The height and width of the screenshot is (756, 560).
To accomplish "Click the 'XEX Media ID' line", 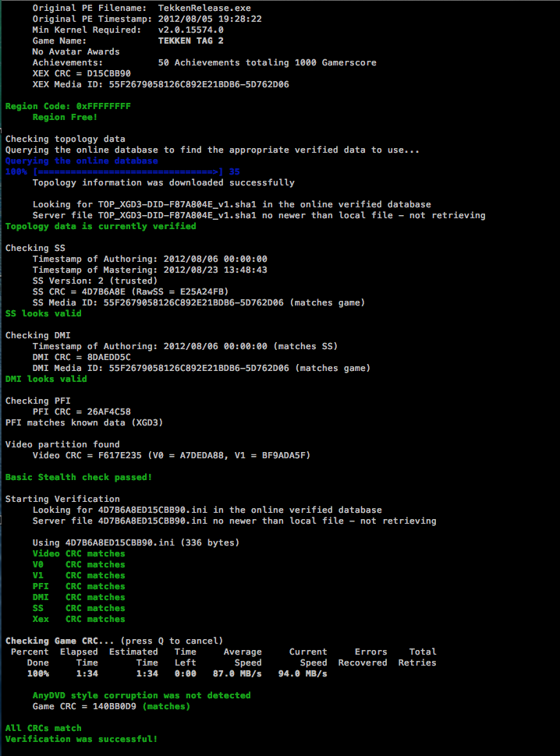I will [x=161, y=84].
